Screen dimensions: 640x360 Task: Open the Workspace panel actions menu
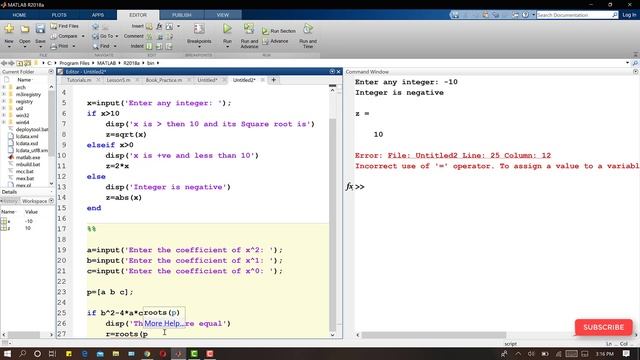click(51, 201)
